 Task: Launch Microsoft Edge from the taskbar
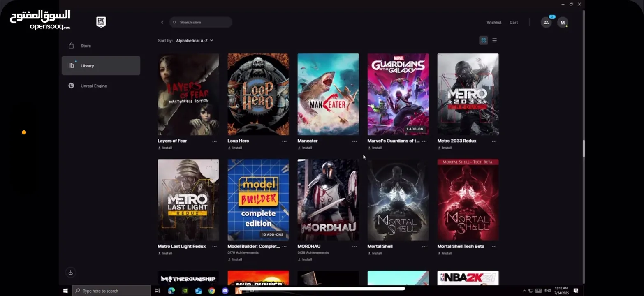click(171, 291)
